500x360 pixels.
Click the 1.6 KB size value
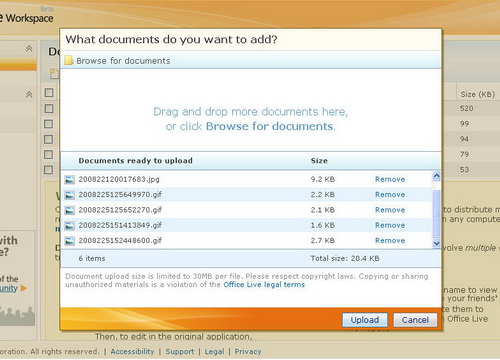coord(322,225)
